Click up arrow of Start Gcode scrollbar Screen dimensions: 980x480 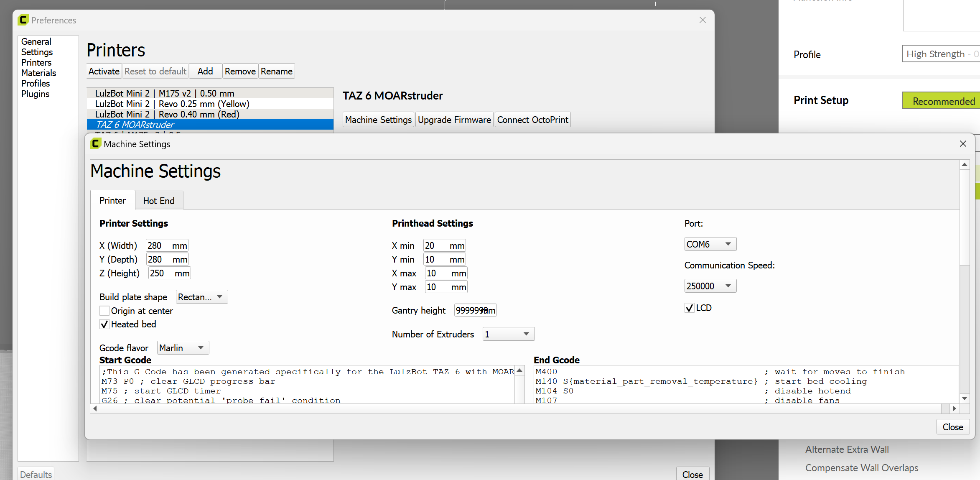[520, 370]
